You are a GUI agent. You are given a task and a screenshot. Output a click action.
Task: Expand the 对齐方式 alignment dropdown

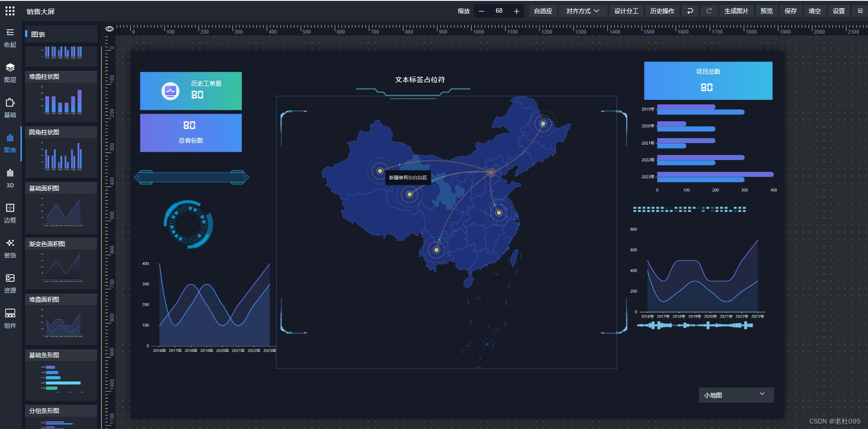coord(583,11)
